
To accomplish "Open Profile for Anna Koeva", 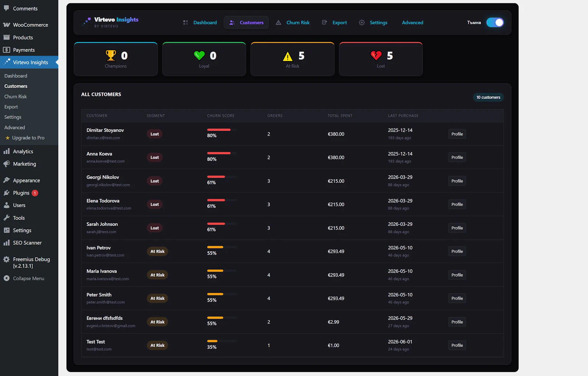I will click(x=457, y=157).
